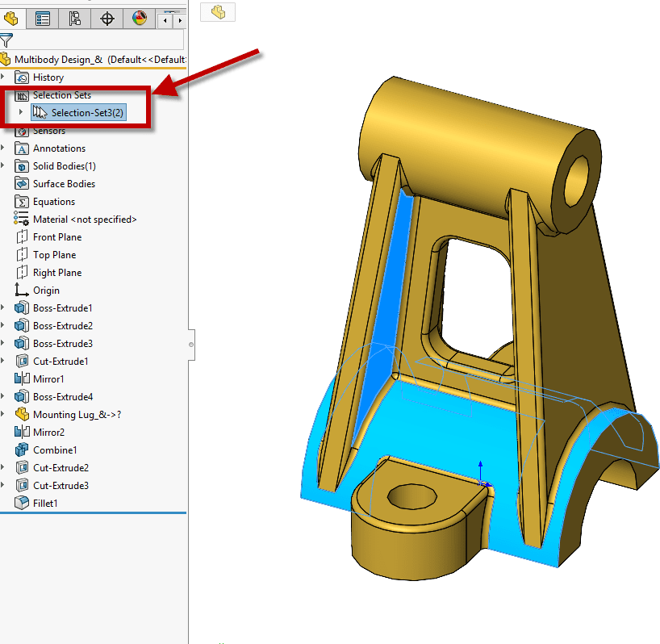
Task: Click the Boss-Extrude1 feature icon
Action: click(x=22, y=308)
